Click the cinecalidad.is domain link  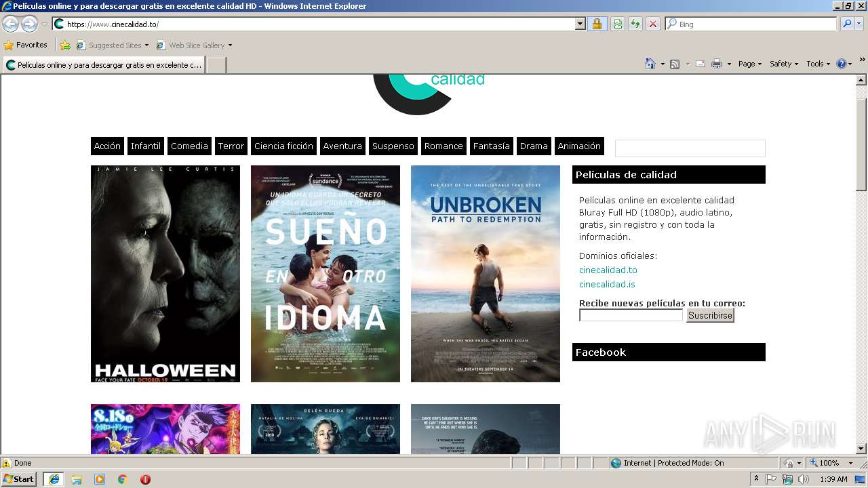click(607, 284)
